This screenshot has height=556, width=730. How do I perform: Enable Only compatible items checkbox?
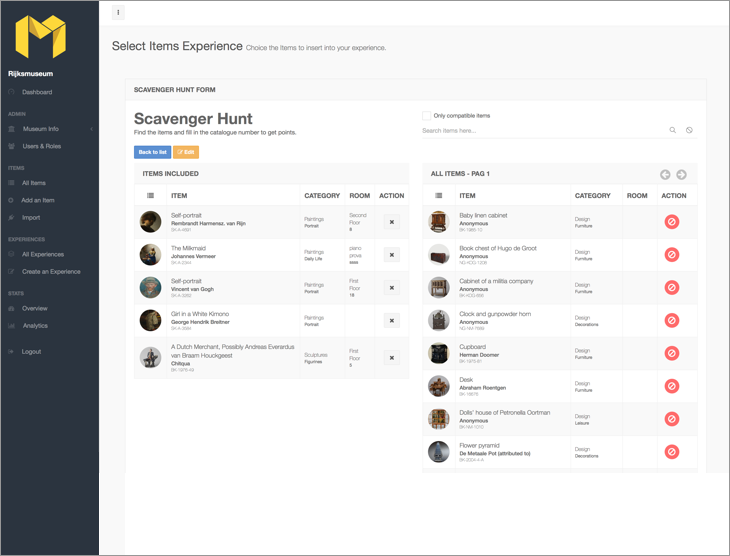coord(426,115)
